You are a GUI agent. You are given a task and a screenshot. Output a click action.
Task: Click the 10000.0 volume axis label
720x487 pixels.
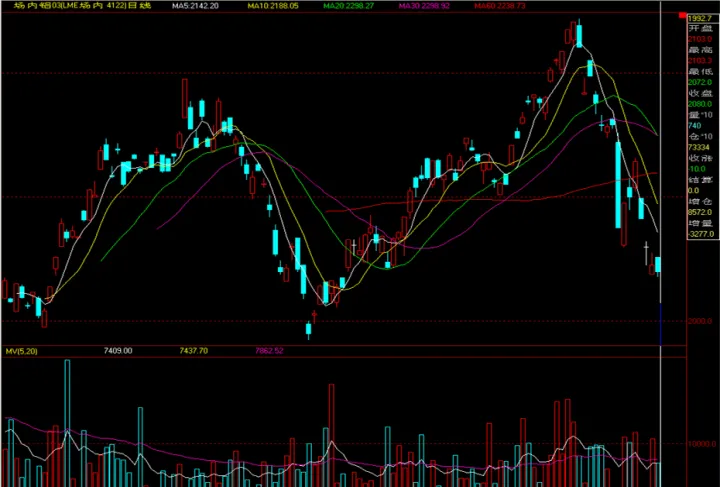(700, 442)
